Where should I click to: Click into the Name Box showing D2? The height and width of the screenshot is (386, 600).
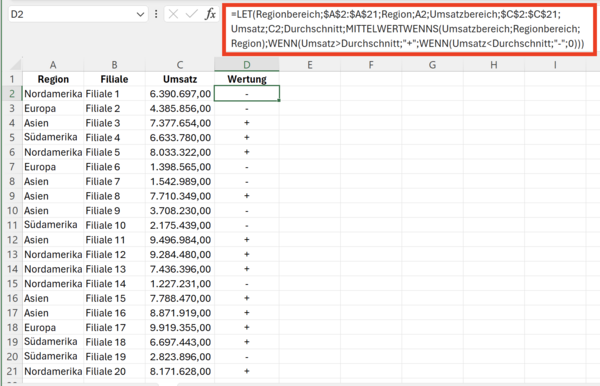72,15
